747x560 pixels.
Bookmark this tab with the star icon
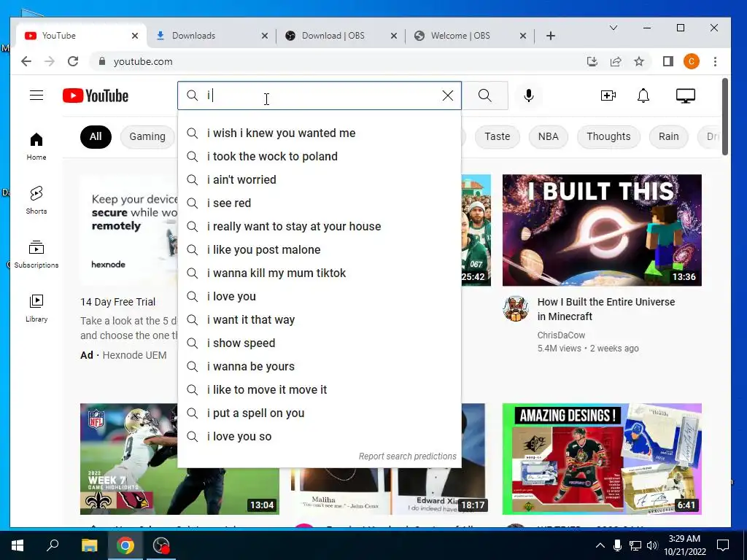[x=639, y=61]
